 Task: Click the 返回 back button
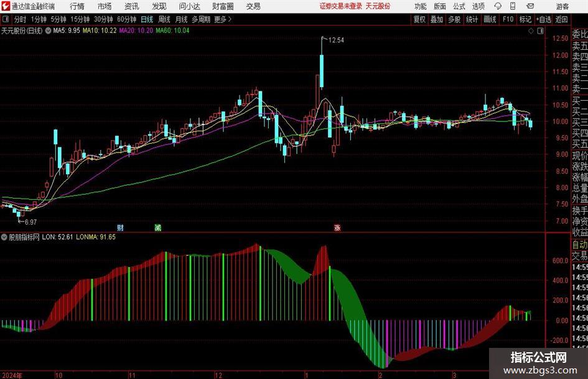pos(562,19)
